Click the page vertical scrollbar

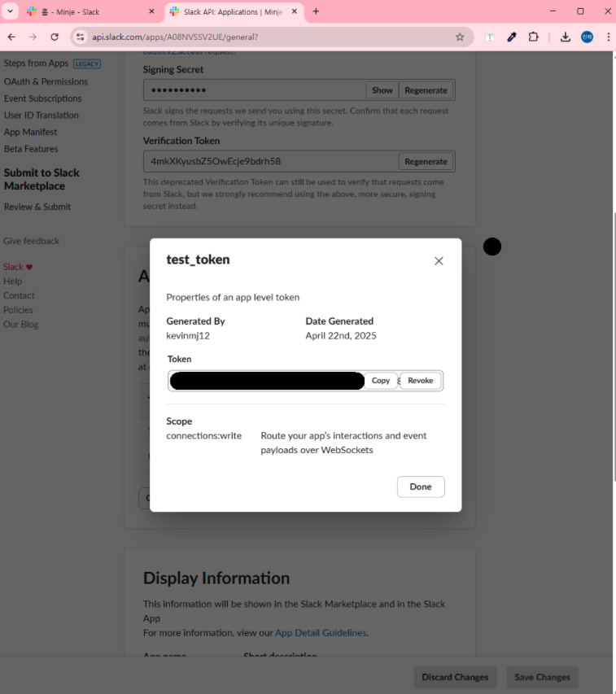(614, 345)
